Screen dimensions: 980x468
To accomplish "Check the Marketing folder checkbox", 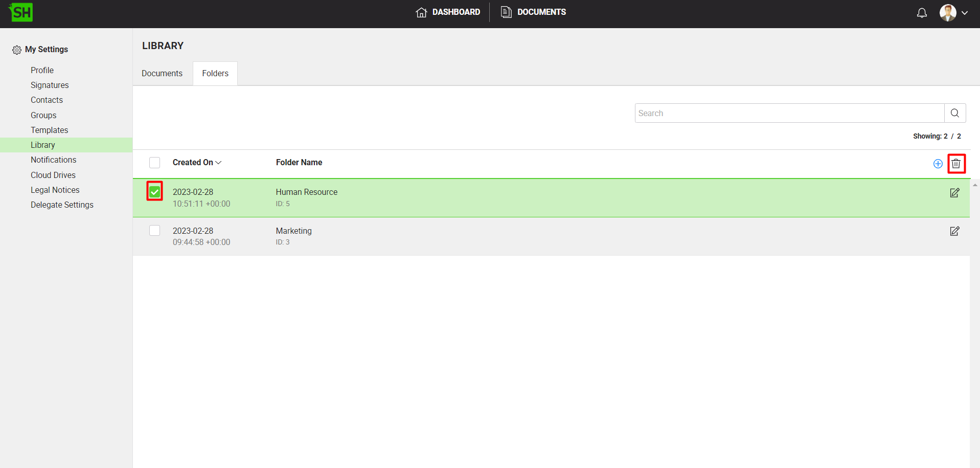I will (154, 231).
